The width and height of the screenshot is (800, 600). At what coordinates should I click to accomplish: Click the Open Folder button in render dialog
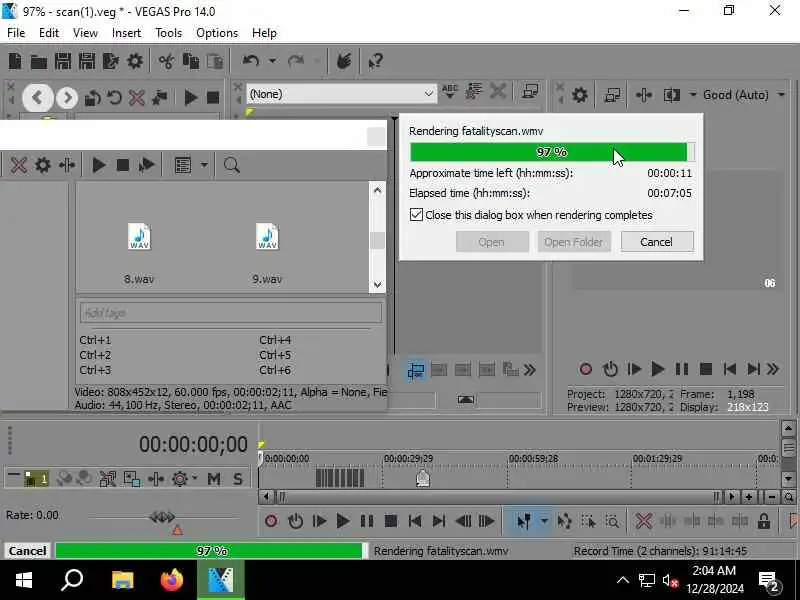(573, 242)
